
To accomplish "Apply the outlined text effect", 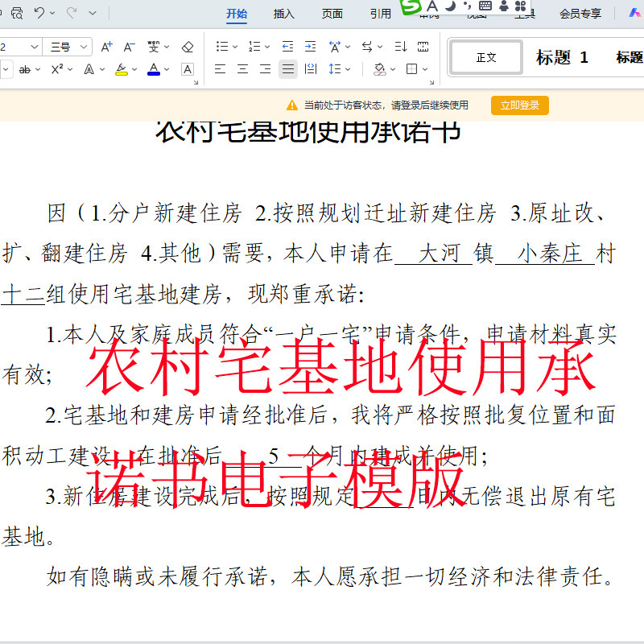I will [x=89, y=69].
